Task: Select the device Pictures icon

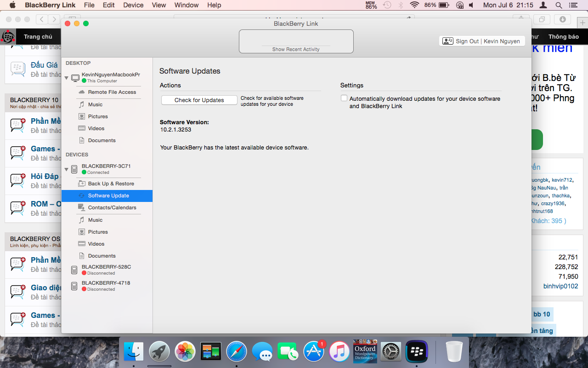Action: 82,232
